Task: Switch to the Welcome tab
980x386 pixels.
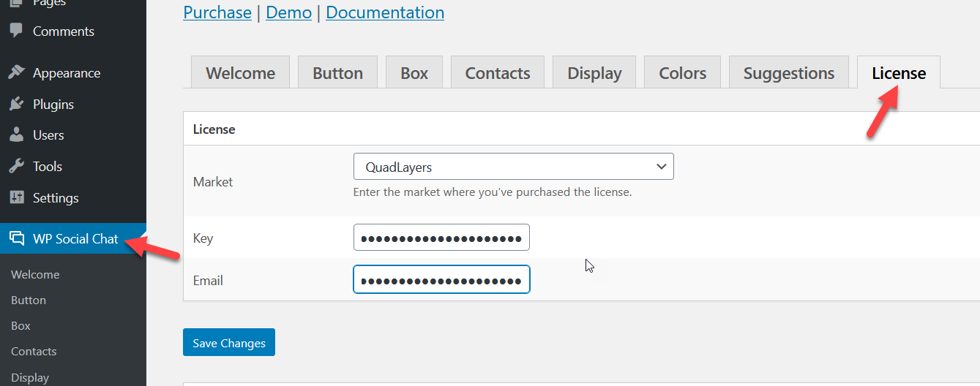Action: pos(240,72)
